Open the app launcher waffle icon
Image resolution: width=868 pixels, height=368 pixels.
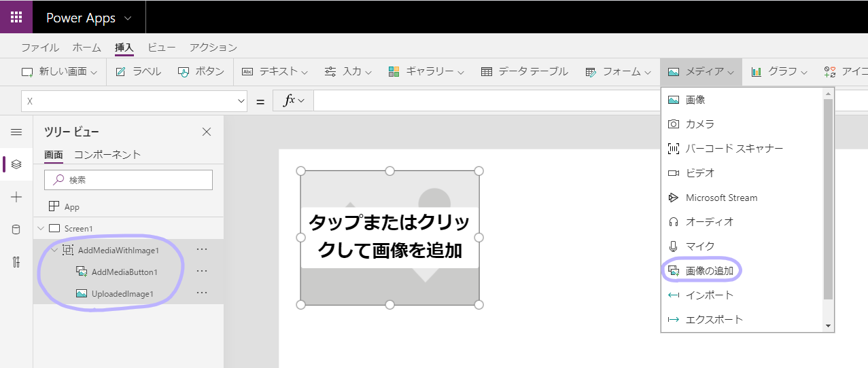coord(16,17)
